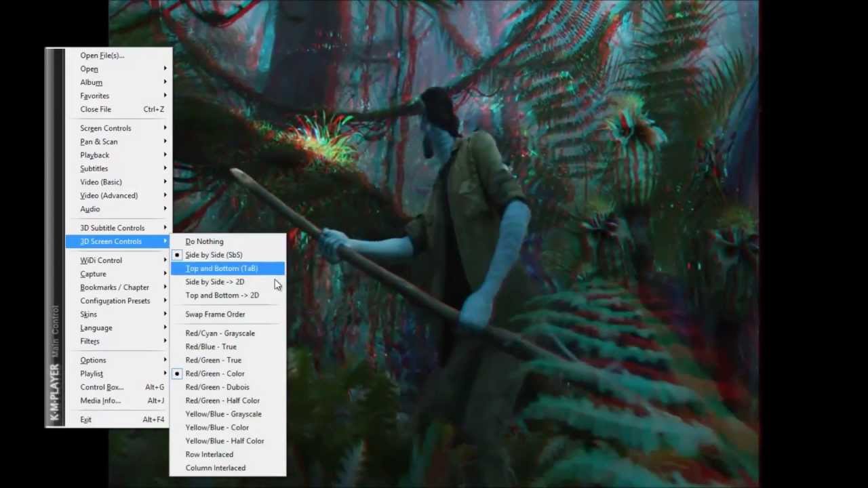Open Media Info... from the menu
Screen dimensions: 868x488
(x=118, y=401)
